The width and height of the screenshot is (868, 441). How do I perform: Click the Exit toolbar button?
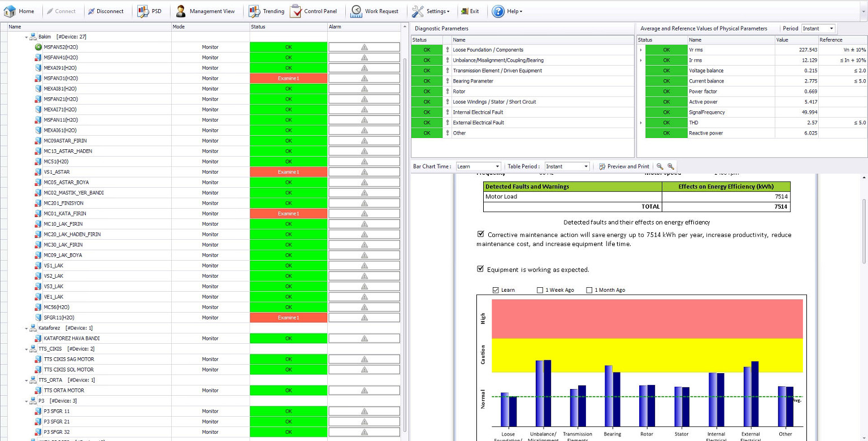(x=470, y=11)
